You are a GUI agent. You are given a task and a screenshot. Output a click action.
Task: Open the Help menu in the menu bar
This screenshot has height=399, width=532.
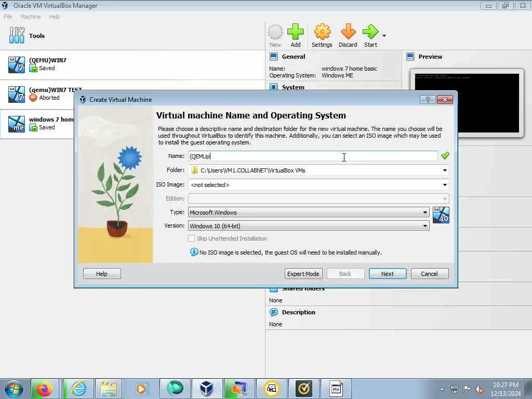[x=54, y=17]
